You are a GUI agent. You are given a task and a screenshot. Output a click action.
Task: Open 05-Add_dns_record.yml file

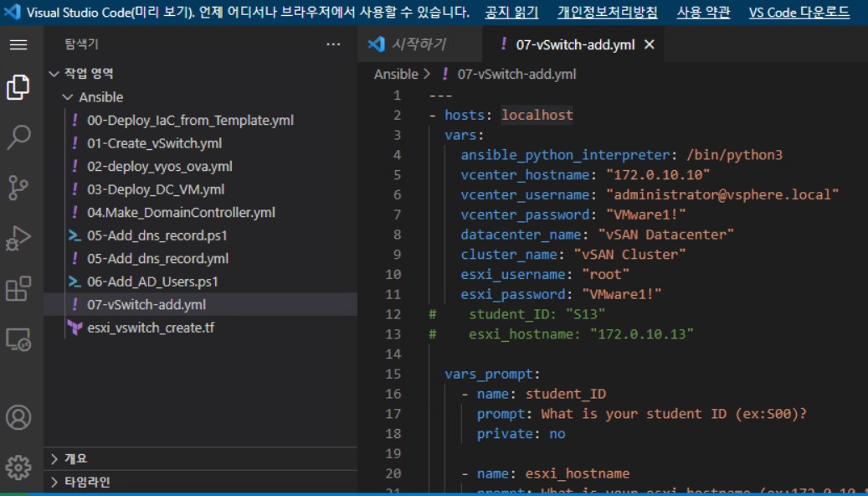[x=157, y=258]
